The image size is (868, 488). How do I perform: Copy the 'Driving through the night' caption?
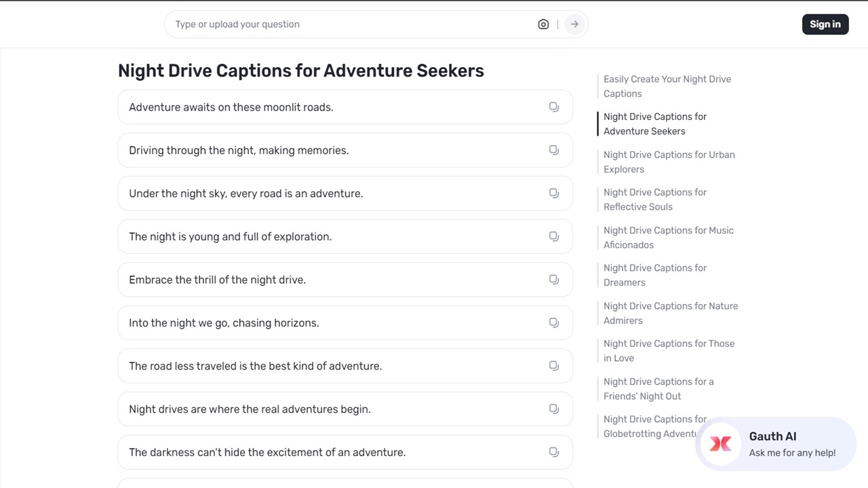[554, 150]
